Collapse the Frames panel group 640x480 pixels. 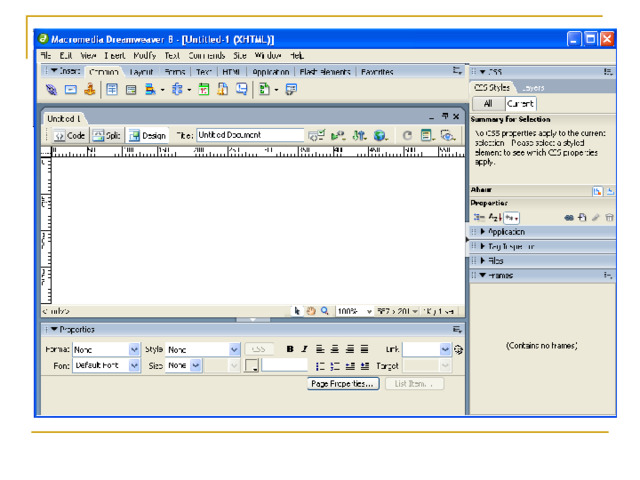coord(483,276)
